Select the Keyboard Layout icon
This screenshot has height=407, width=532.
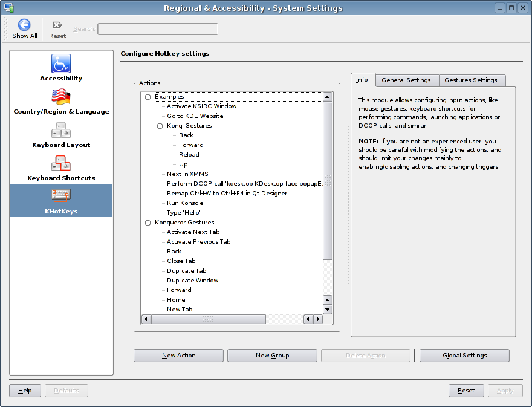tap(61, 130)
